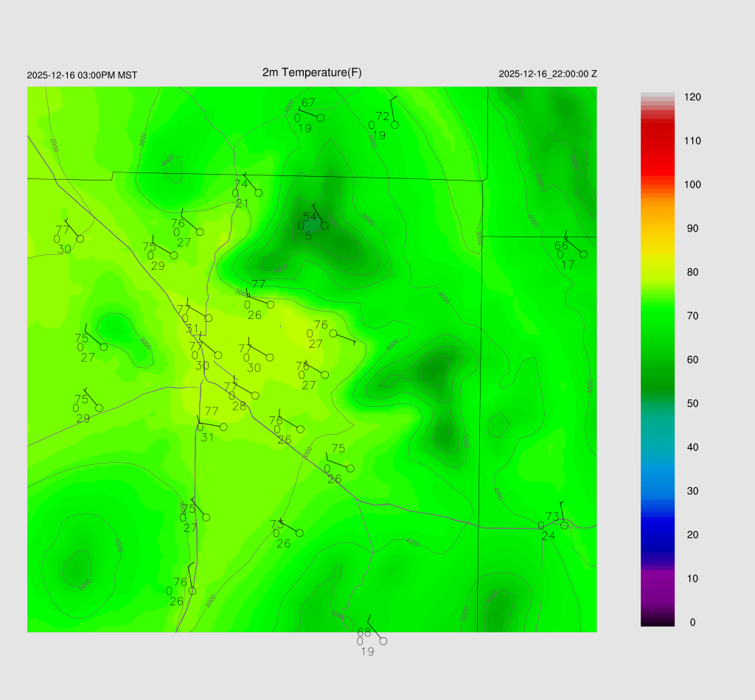Image resolution: width=755 pixels, height=700 pixels.
Task: Select the station circle showing 73 and 24
Action: [x=564, y=525]
